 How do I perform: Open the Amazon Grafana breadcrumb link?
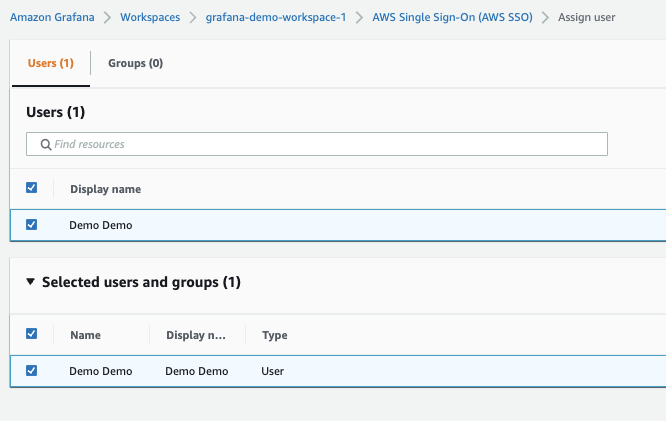52,17
